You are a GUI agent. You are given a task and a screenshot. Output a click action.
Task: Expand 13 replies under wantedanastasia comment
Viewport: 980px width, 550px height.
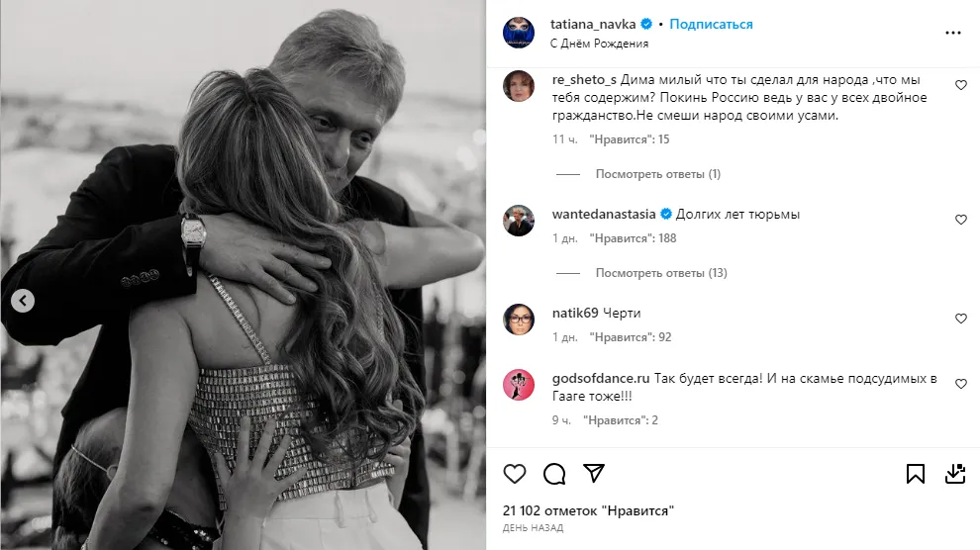pyautogui.click(x=660, y=273)
